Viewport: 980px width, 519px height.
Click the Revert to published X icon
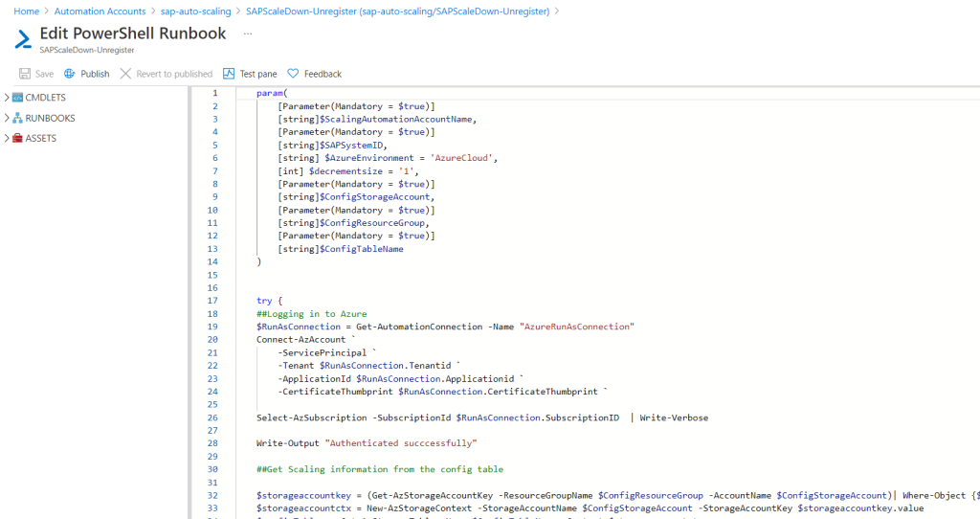[125, 74]
